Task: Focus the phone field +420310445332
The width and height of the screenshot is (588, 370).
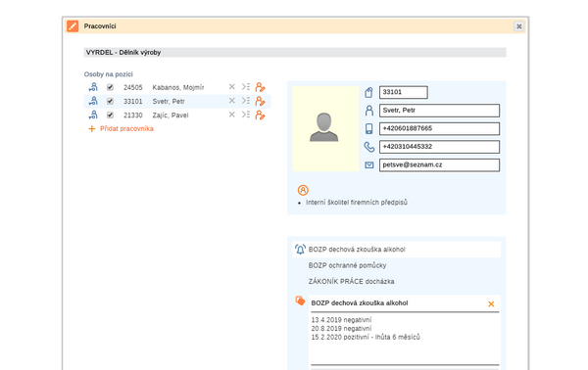Action: [x=439, y=147]
